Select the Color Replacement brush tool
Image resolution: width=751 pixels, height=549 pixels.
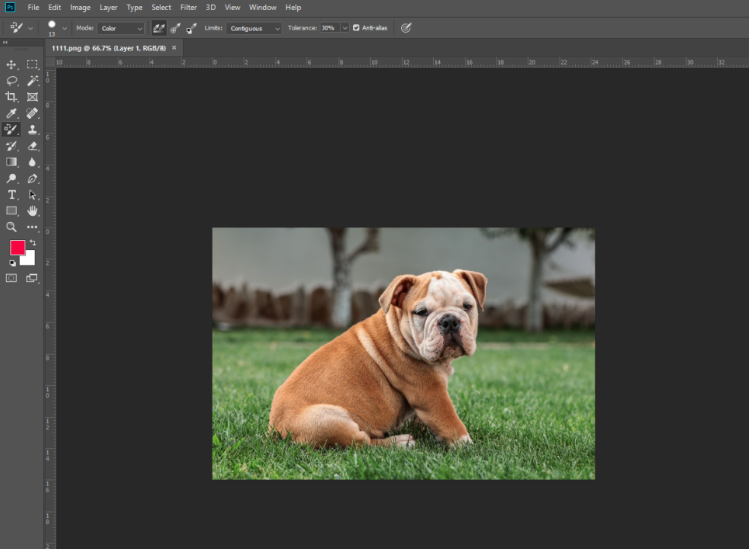pyautogui.click(x=11, y=129)
